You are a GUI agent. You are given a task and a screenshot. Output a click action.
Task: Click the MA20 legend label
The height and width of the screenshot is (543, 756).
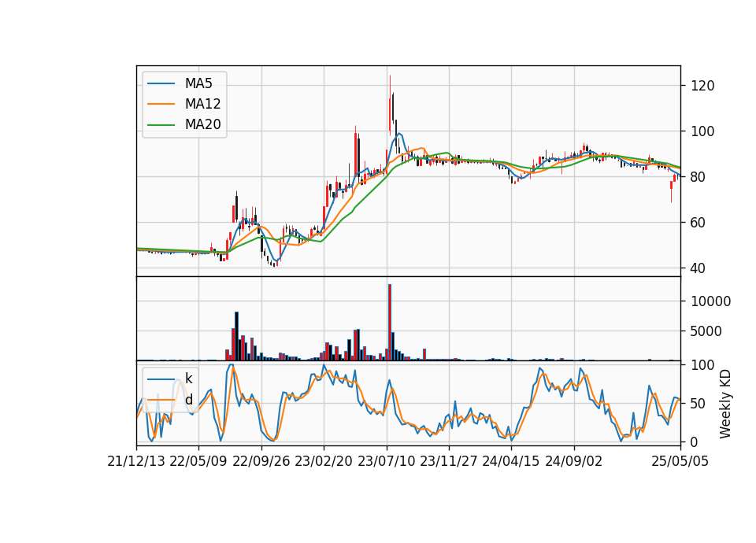(x=202, y=124)
